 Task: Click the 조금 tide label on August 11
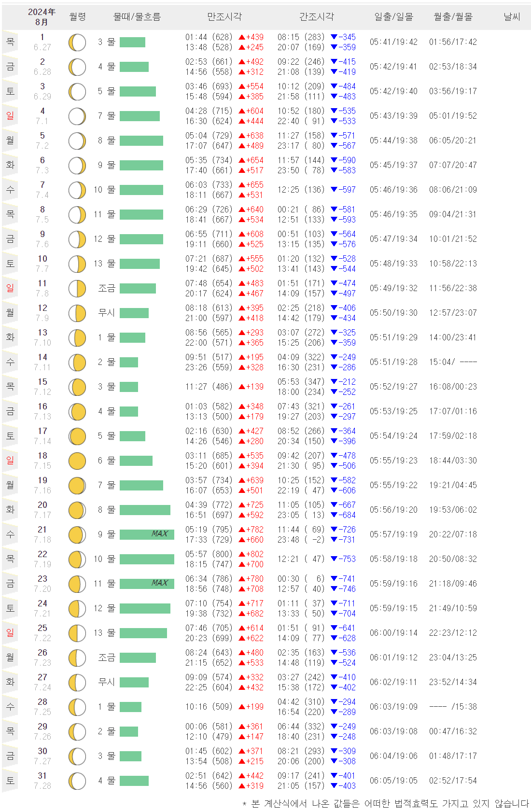coord(107,288)
